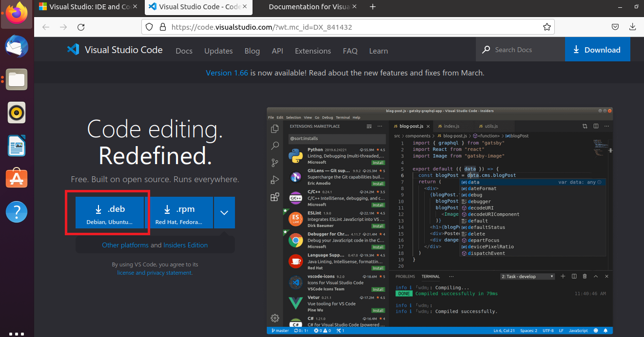
Task: Read the license and privacy statement
Action: 155,273
